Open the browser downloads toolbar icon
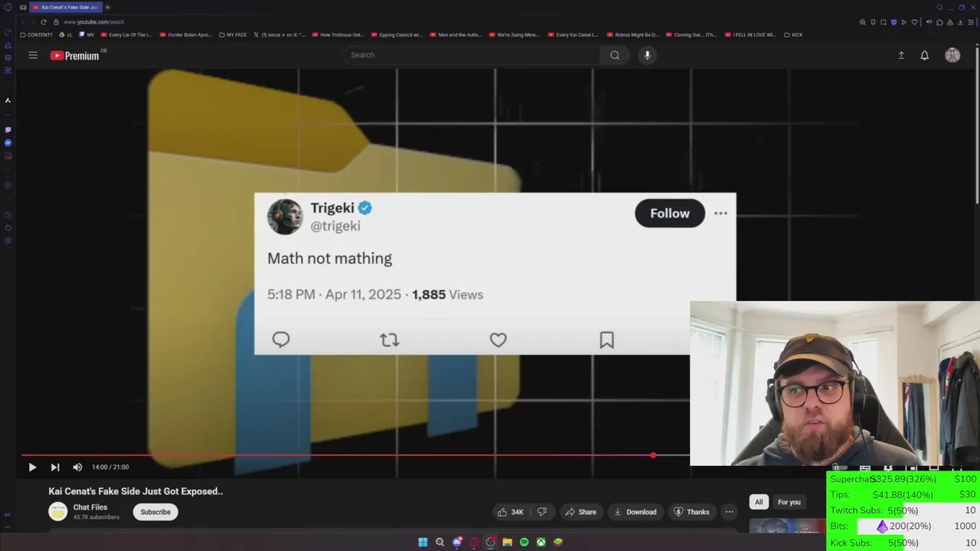The height and width of the screenshot is (551, 980). 959,22
